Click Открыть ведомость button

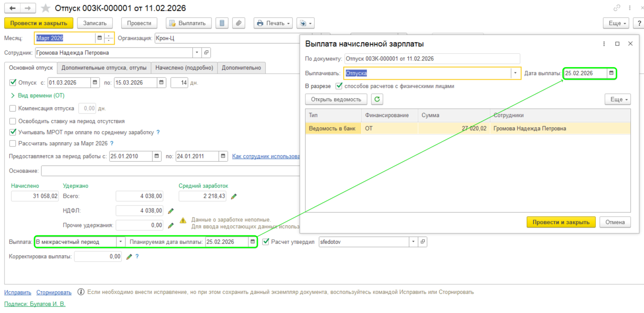(336, 99)
